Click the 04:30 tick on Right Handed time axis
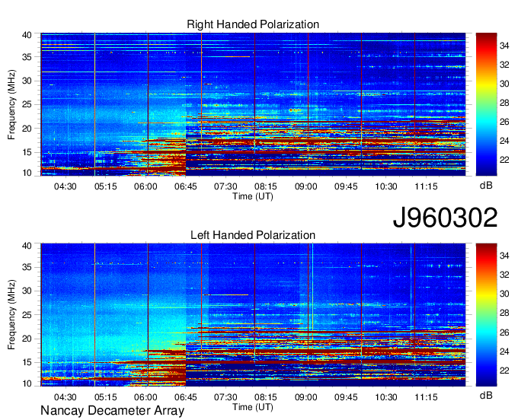 coord(66,186)
